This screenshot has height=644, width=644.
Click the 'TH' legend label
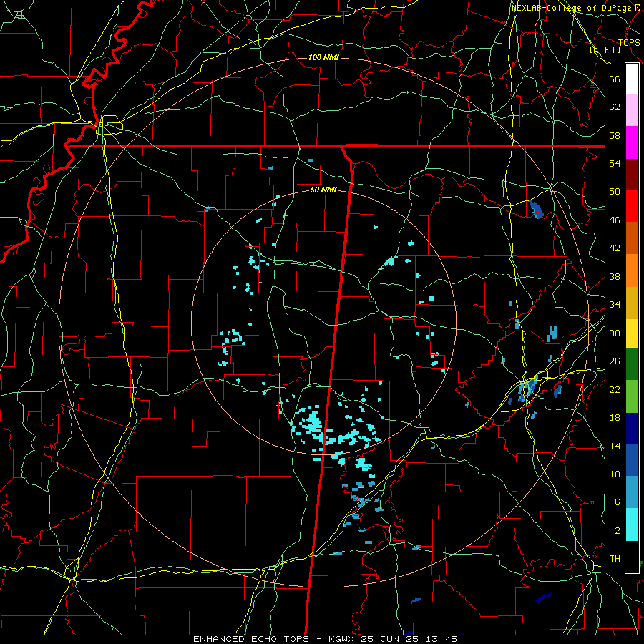pos(615,559)
